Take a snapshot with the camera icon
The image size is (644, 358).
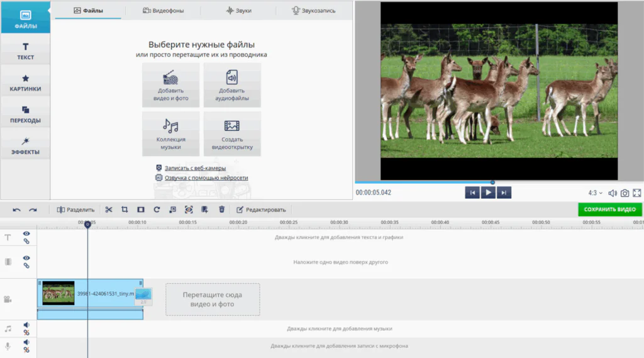[625, 193]
